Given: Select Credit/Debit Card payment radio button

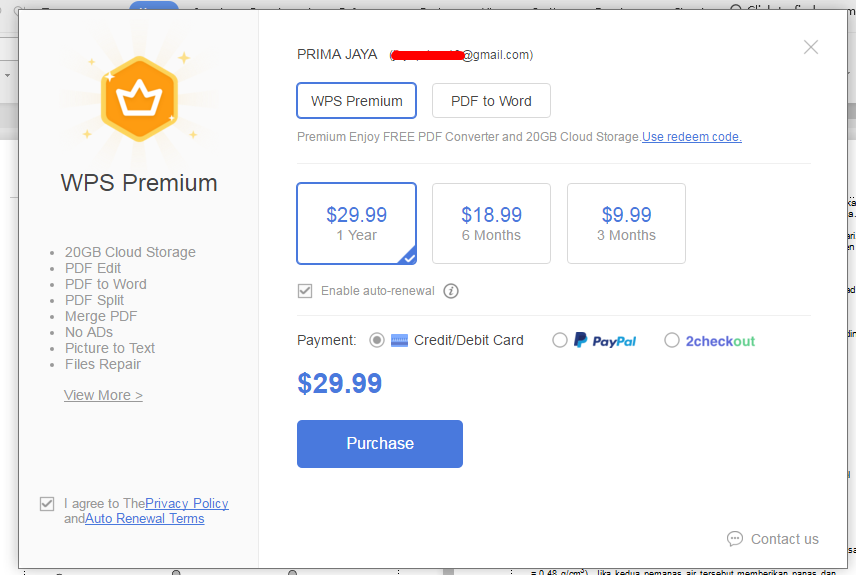Looking at the screenshot, I should pos(377,340).
